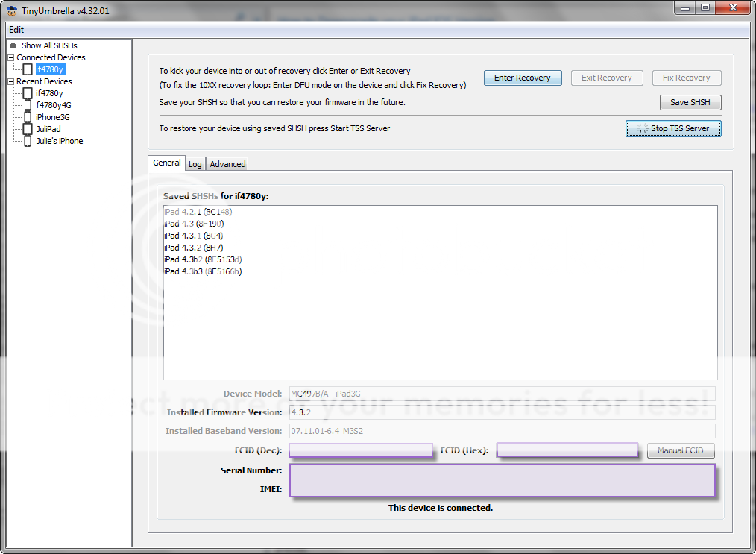Screen dimensions: 756x554
Task: Click the ECID (Dec) input field
Action: [x=360, y=450]
